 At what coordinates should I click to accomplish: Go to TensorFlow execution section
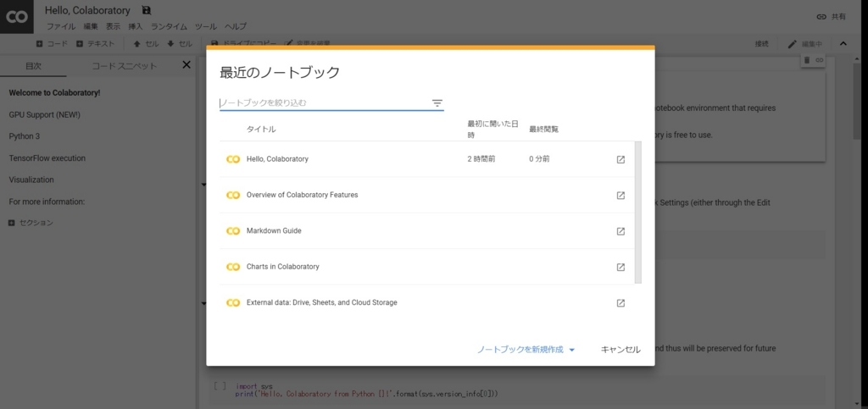[47, 158]
